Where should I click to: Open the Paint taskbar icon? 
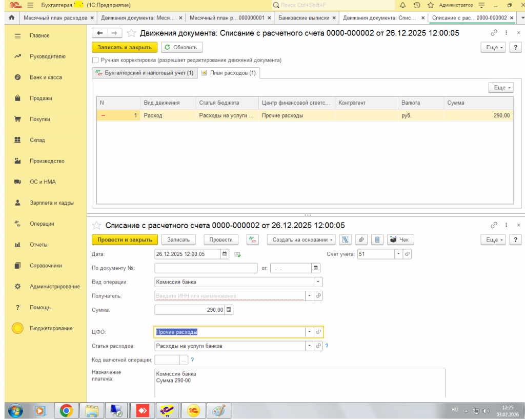point(218,410)
